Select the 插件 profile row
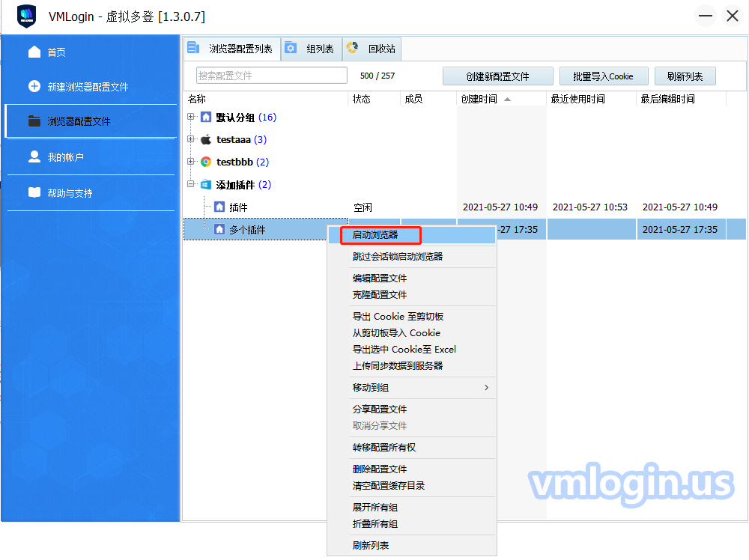 [x=238, y=207]
